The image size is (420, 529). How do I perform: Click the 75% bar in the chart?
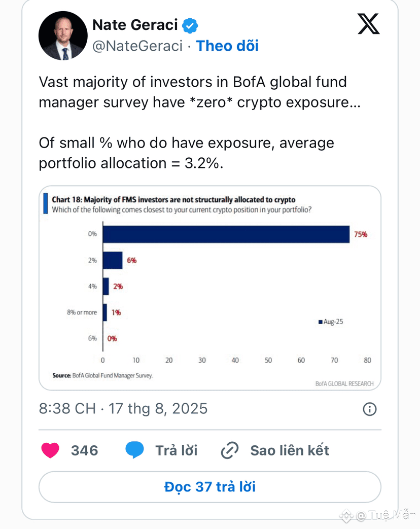(226, 234)
